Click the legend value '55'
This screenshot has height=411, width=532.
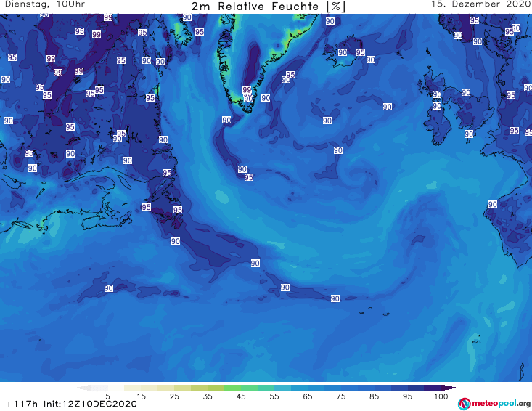(x=274, y=396)
